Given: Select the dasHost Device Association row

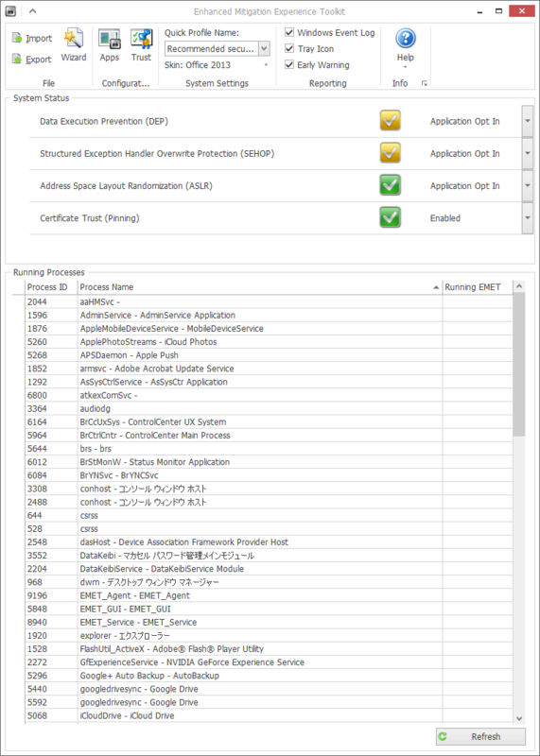Looking at the screenshot, I should (x=270, y=542).
